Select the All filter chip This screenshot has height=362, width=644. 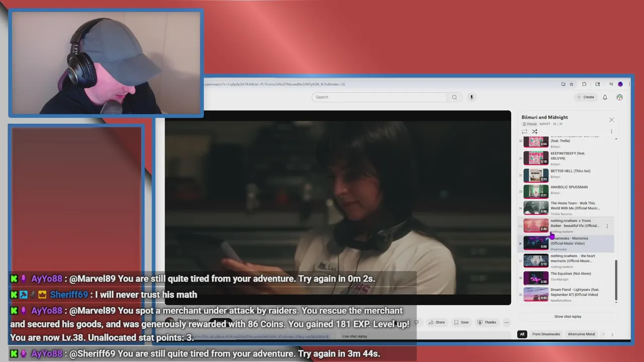click(522, 334)
